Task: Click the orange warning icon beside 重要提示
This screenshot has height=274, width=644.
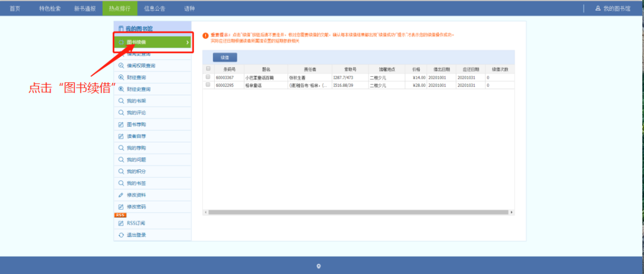Action: [205, 36]
